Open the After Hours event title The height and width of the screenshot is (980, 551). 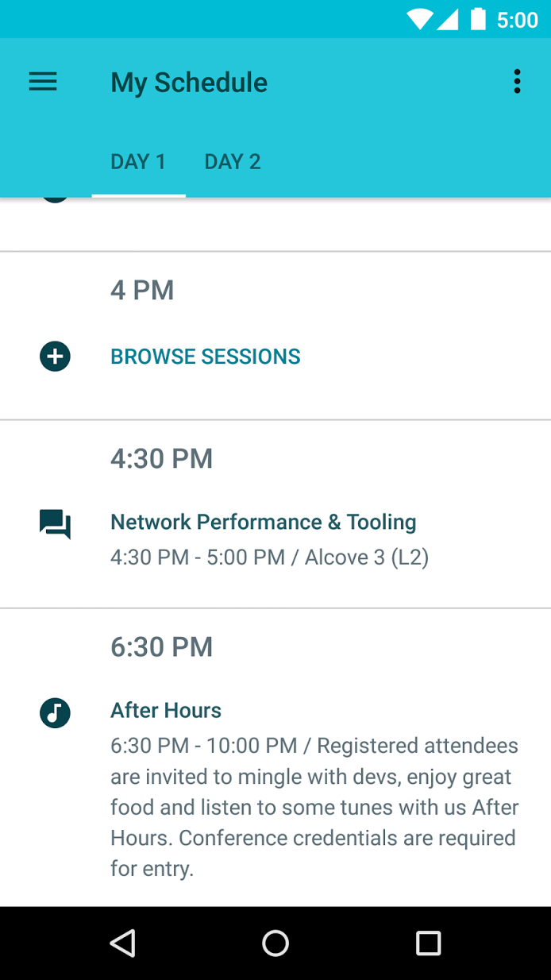(x=166, y=710)
